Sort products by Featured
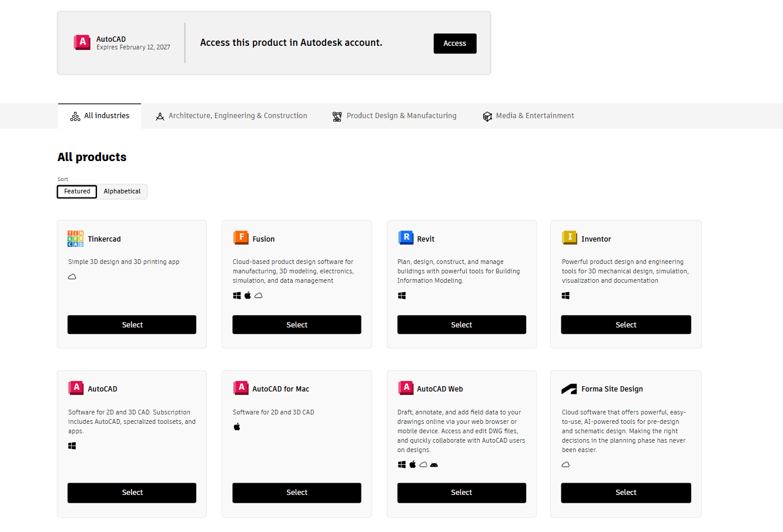This screenshot has height=532, width=783. (77, 192)
